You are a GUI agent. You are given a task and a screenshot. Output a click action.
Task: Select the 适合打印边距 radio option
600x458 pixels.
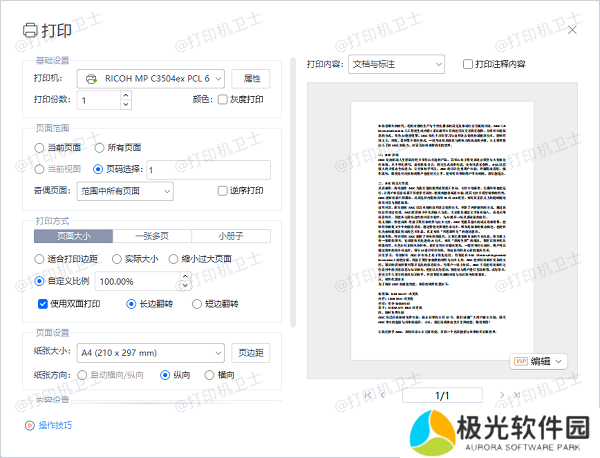[x=39, y=259]
